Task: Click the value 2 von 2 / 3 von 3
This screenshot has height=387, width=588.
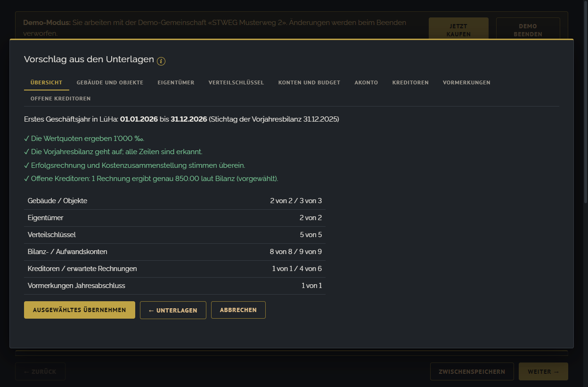Action: [296, 201]
